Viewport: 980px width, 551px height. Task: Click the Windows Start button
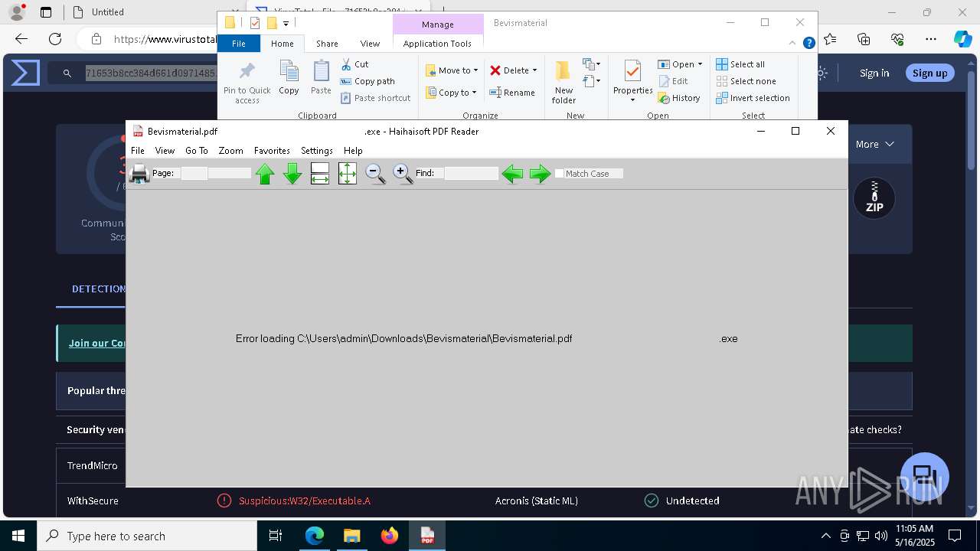[x=18, y=536]
